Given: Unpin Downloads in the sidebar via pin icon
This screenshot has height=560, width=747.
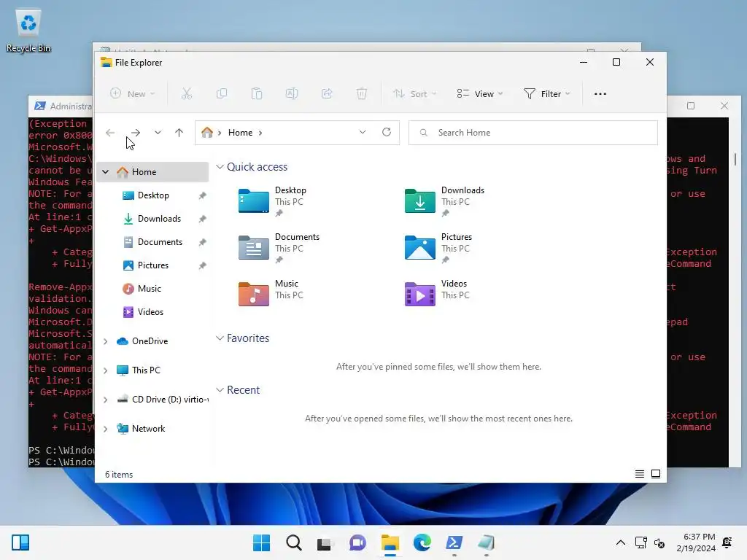Looking at the screenshot, I should 203,219.
